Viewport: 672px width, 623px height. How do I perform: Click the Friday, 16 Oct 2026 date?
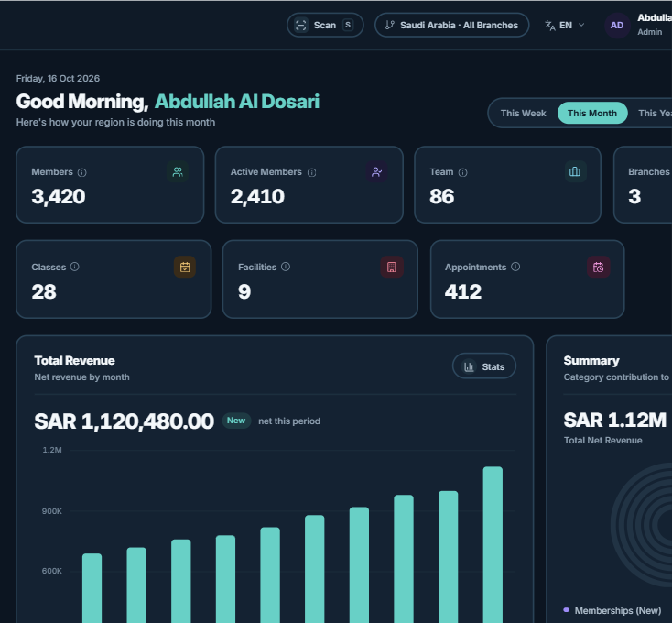pos(58,79)
